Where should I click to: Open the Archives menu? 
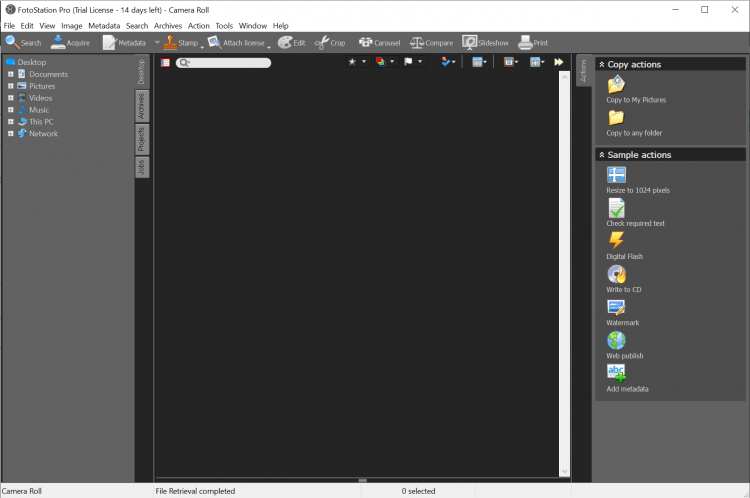168,26
